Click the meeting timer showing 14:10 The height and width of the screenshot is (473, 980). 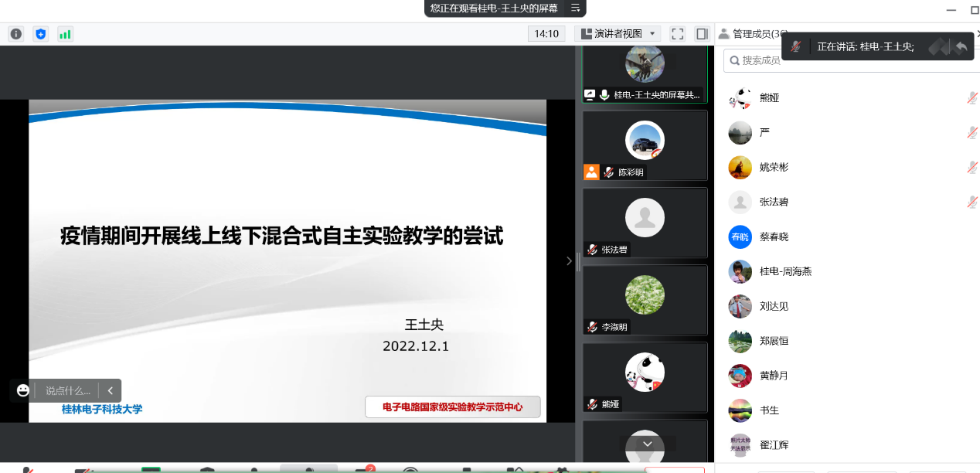tap(546, 34)
